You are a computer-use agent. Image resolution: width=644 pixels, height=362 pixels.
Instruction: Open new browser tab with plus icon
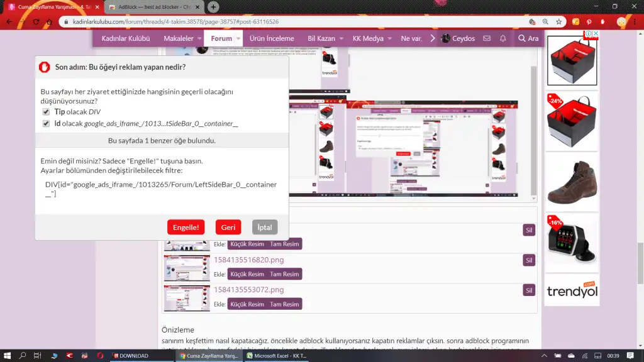(214, 7)
